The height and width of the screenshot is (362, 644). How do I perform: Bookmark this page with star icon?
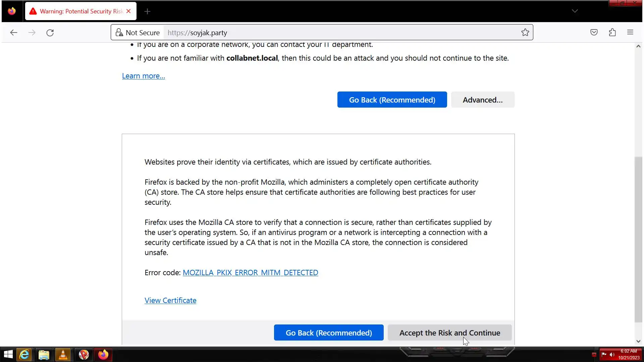[x=525, y=33]
